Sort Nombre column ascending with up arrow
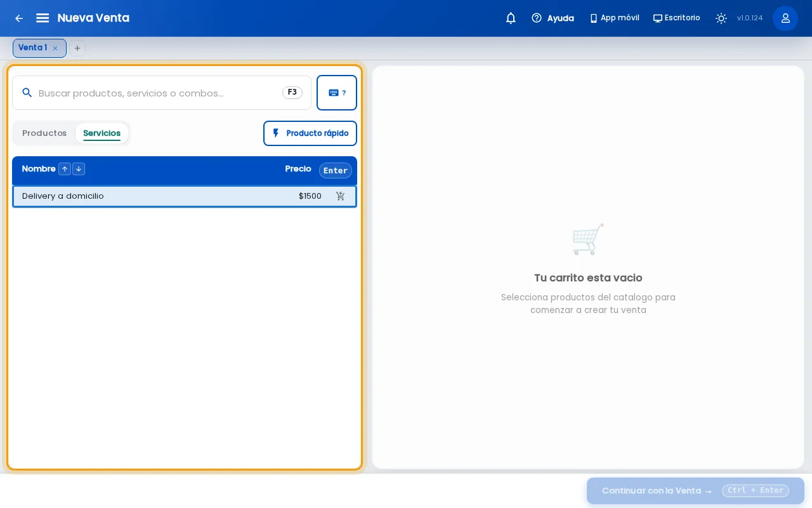This screenshot has width=812, height=508. (x=65, y=169)
